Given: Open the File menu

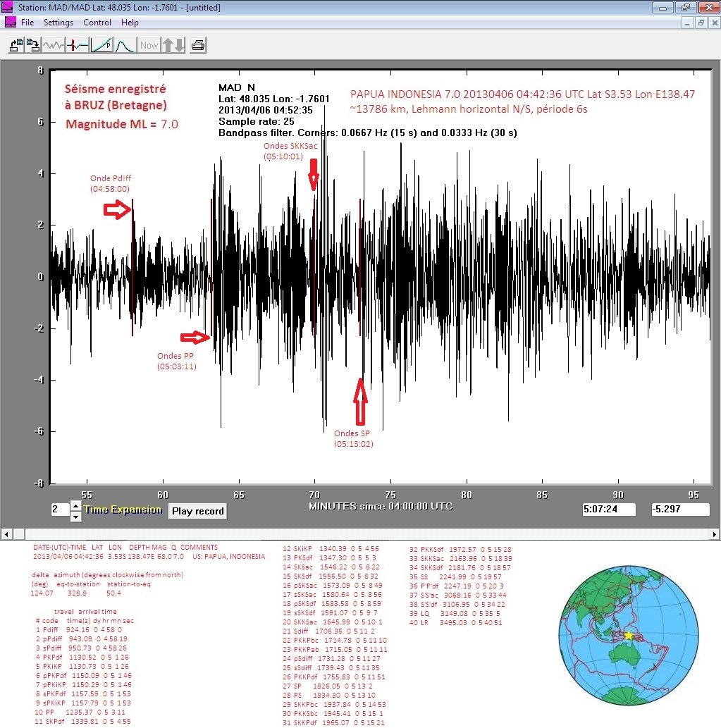Looking at the screenshot, I should [27, 23].
